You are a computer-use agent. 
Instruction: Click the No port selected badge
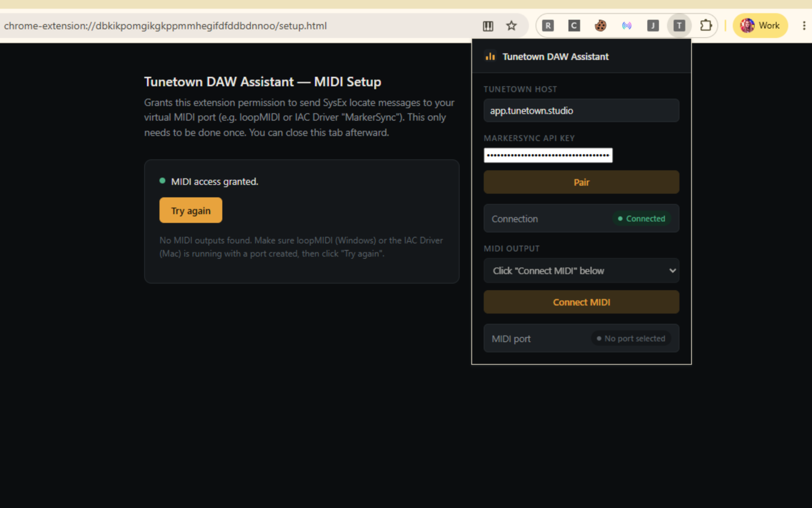[x=631, y=338]
